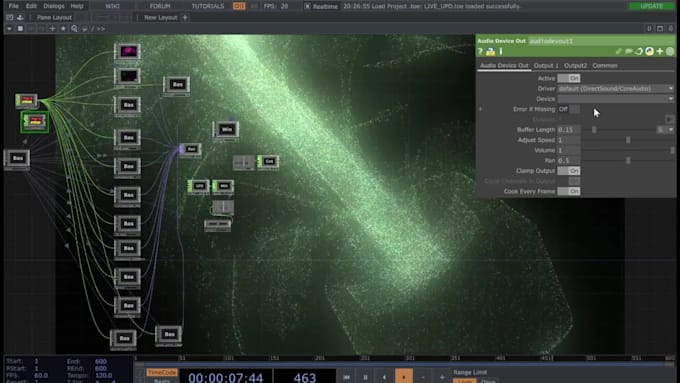680x383 pixels.
Task: Open the TUTORIALS link
Action: [208, 6]
